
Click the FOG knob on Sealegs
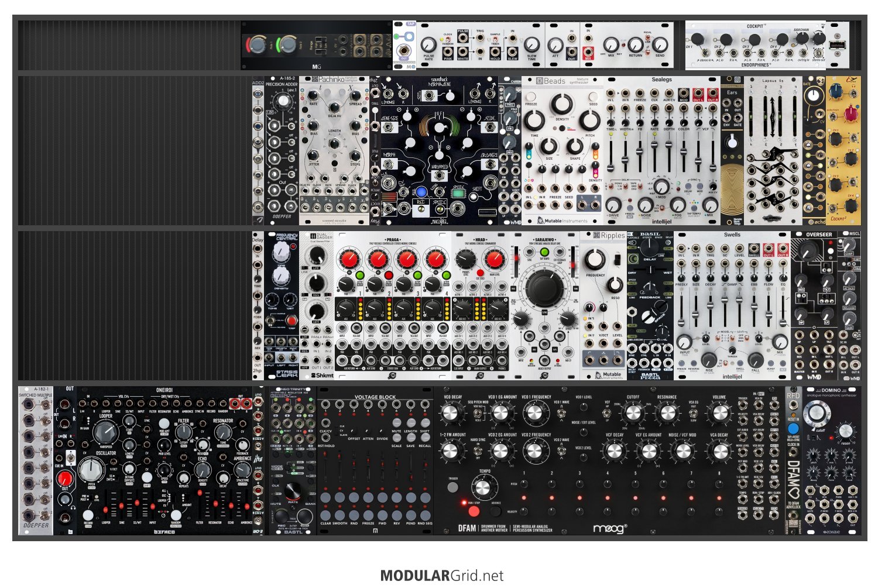pyautogui.click(x=678, y=205)
